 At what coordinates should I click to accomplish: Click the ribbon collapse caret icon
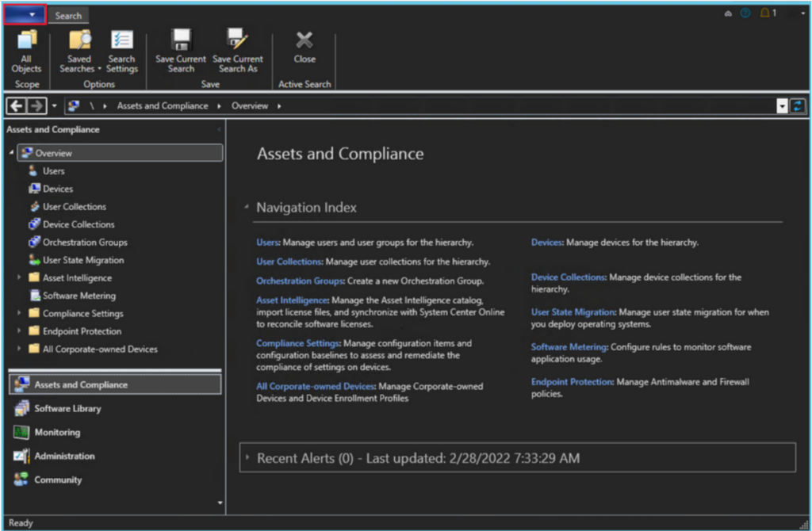(728, 13)
